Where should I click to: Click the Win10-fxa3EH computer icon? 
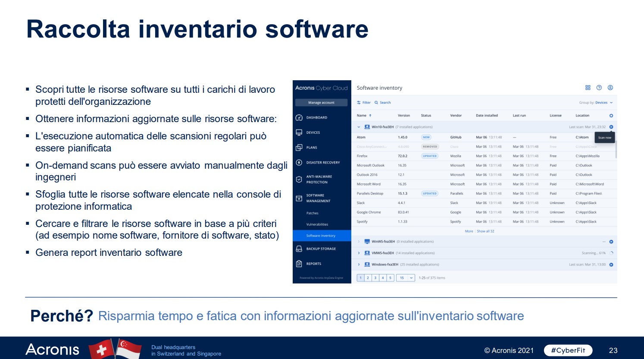click(367, 127)
